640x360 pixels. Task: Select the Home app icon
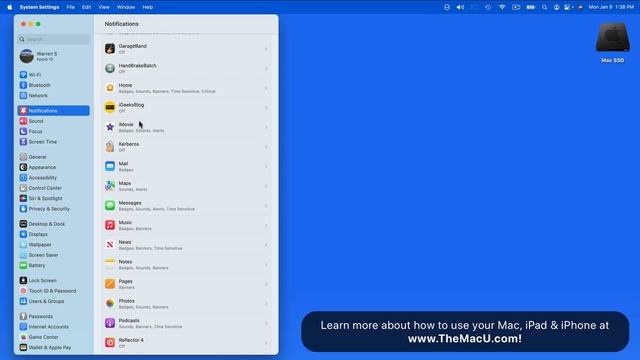point(110,88)
